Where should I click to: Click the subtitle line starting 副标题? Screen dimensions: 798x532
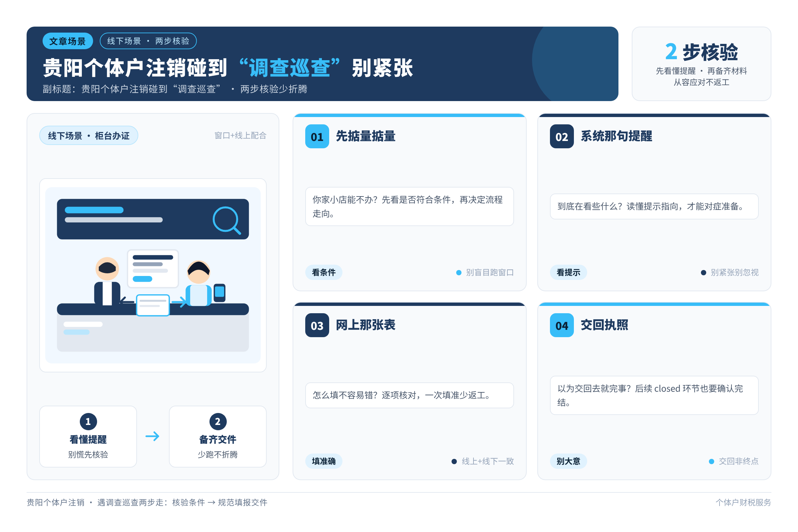pyautogui.click(x=175, y=89)
